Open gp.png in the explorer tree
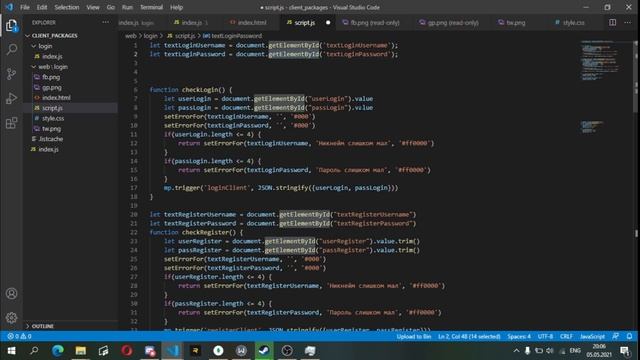Screen dimensions: 640x360 [x=52, y=87]
